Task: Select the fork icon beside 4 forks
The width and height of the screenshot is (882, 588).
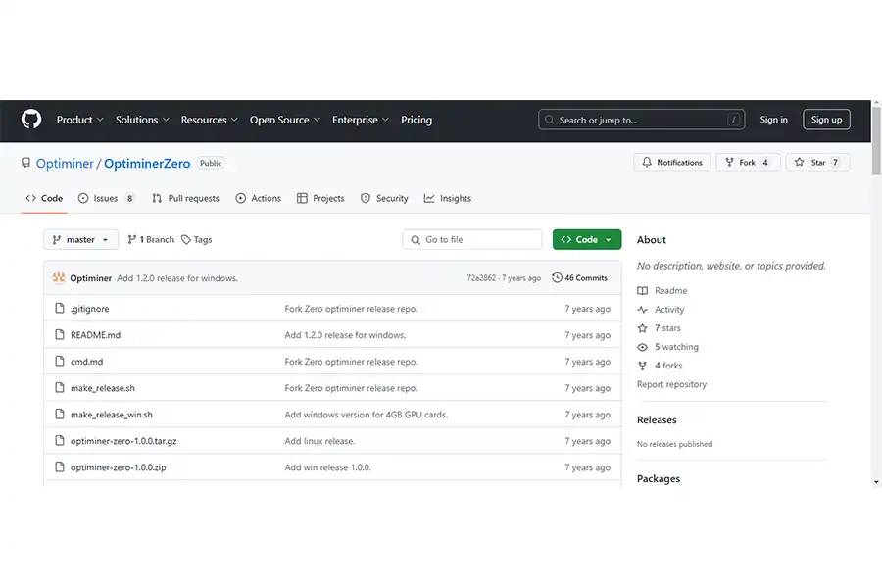Action: (642, 366)
